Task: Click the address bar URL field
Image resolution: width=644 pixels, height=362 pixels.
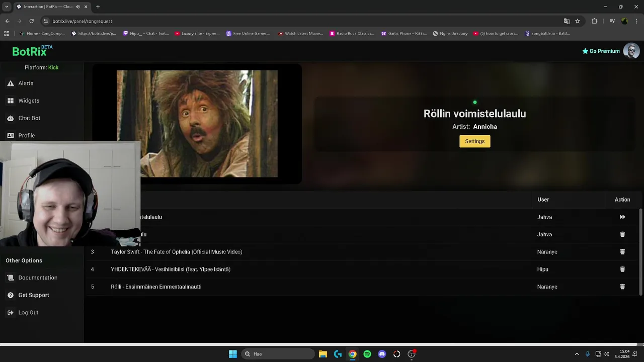Action: [x=302, y=21]
